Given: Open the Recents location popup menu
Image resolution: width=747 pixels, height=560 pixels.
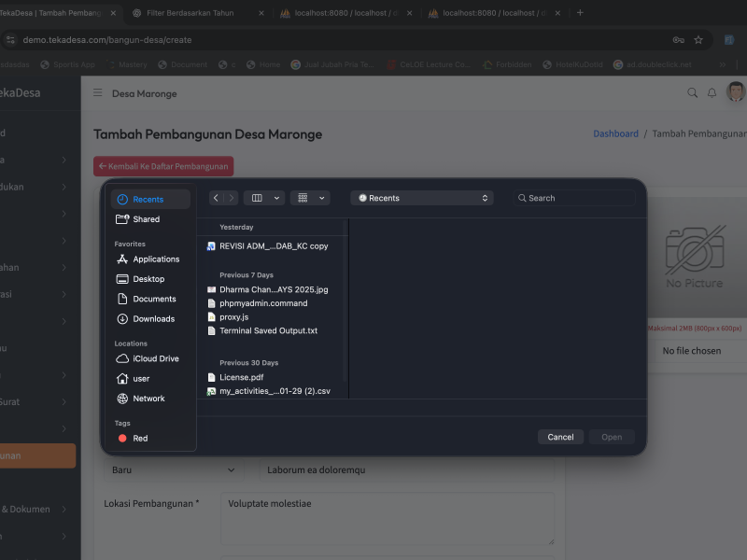Looking at the screenshot, I should point(422,198).
